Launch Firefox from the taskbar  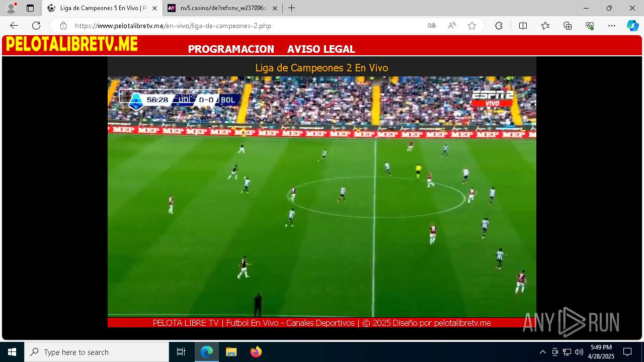pos(256,352)
